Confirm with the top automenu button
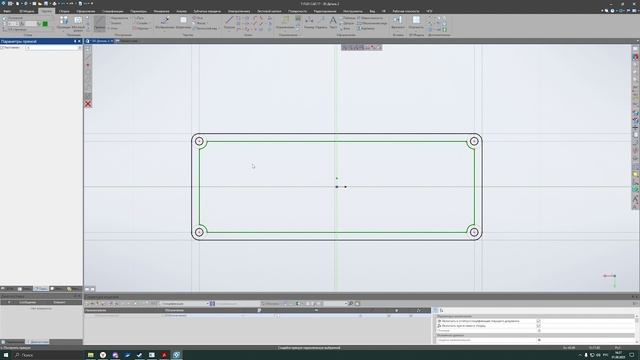Image resolution: width=640 pixels, height=360 pixels. pos(88,49)
